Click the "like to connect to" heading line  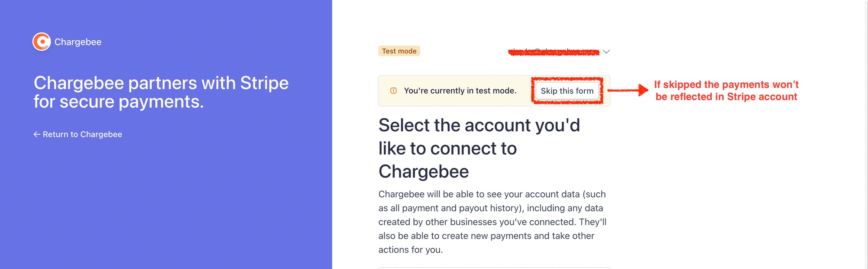tap(447, 149)
